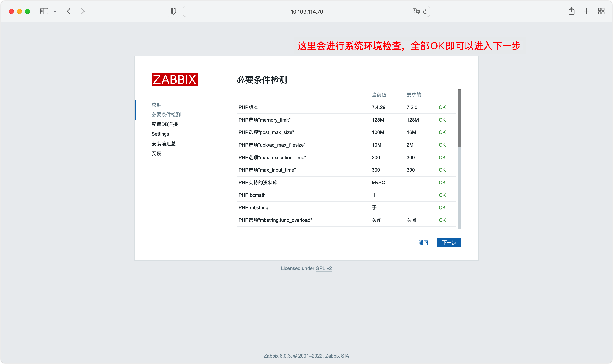The image size is (613, 364).
Task: Reload the page with refresh icon
Action: [x=425, y=11]
